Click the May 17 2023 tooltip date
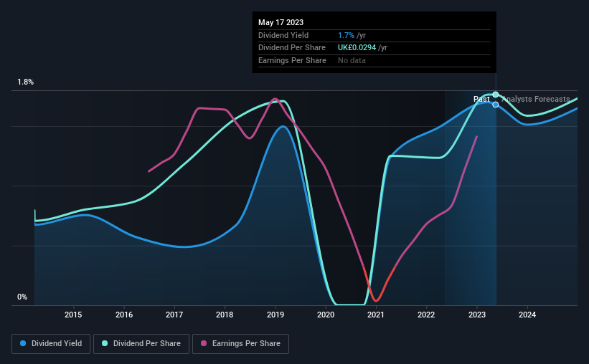 pos(281,22)
